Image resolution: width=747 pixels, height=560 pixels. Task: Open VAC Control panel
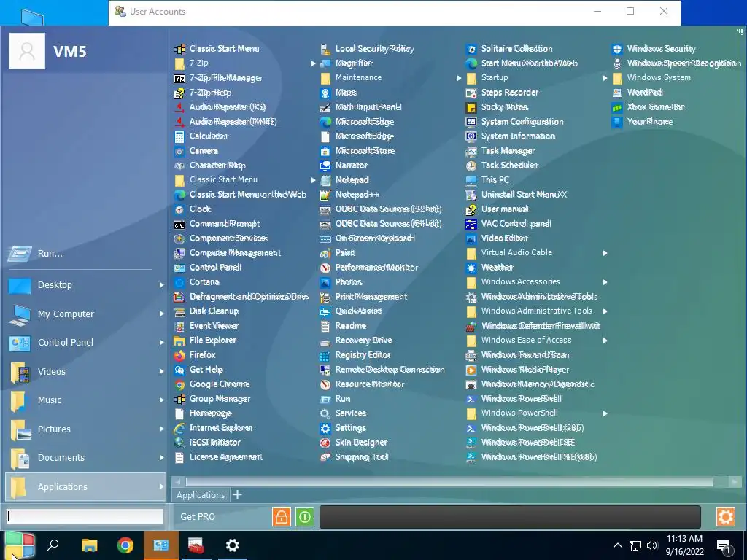[508, 224]
